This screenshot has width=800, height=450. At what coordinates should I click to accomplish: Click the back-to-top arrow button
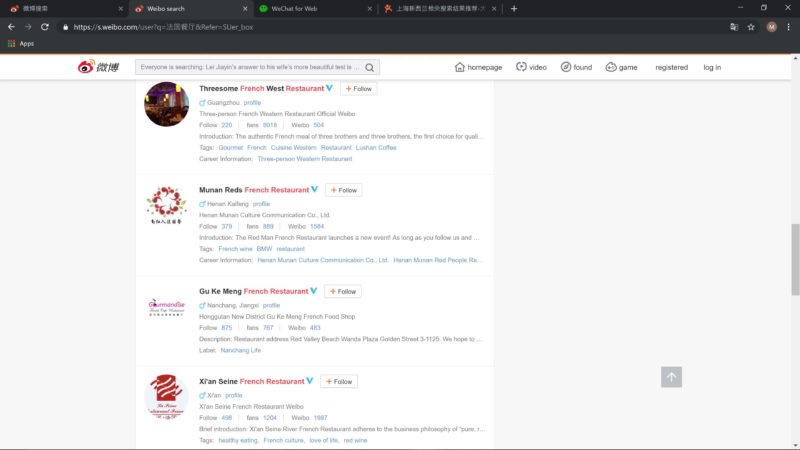pos(671,377)
